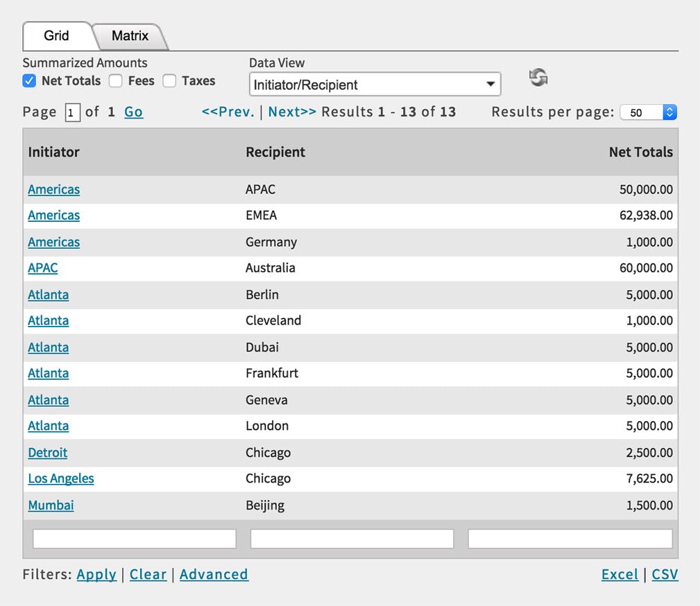Open Americas link in the Germany row
The height and width of the screenshot is (606, 700).
pos(53,242)
